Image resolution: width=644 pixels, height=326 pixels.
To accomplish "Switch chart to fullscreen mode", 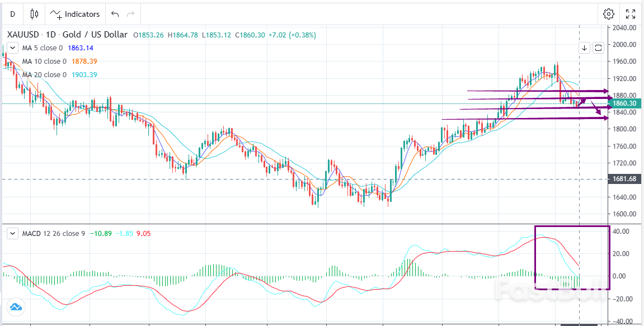I will [631, 14].
